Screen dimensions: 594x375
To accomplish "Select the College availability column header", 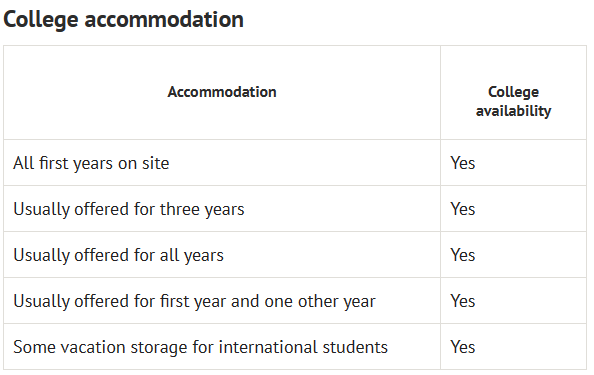I will [513, 101].
